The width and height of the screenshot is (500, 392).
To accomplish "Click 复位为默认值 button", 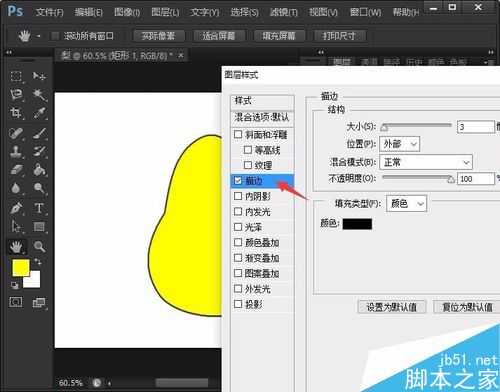I will click(467, 307).
